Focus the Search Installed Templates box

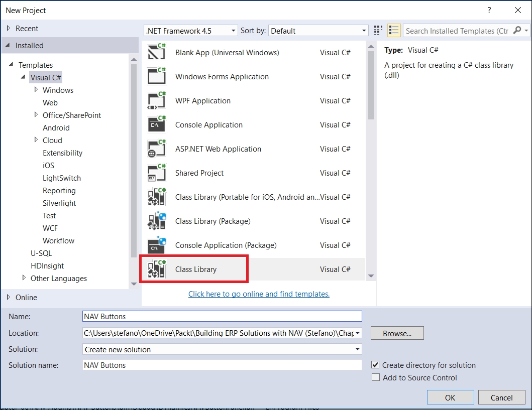pos(458,31)
